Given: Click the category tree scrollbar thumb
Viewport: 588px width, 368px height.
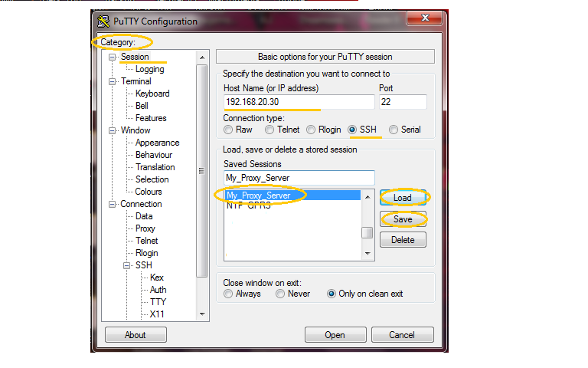Looking at the screenshot, I should click(x=202, y=171).
